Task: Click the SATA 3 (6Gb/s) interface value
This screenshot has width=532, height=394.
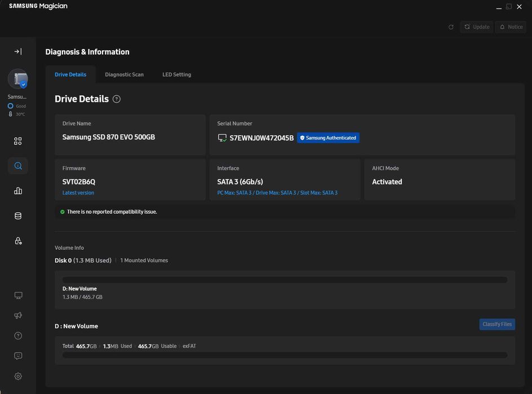Action: (x=240, y=182)
